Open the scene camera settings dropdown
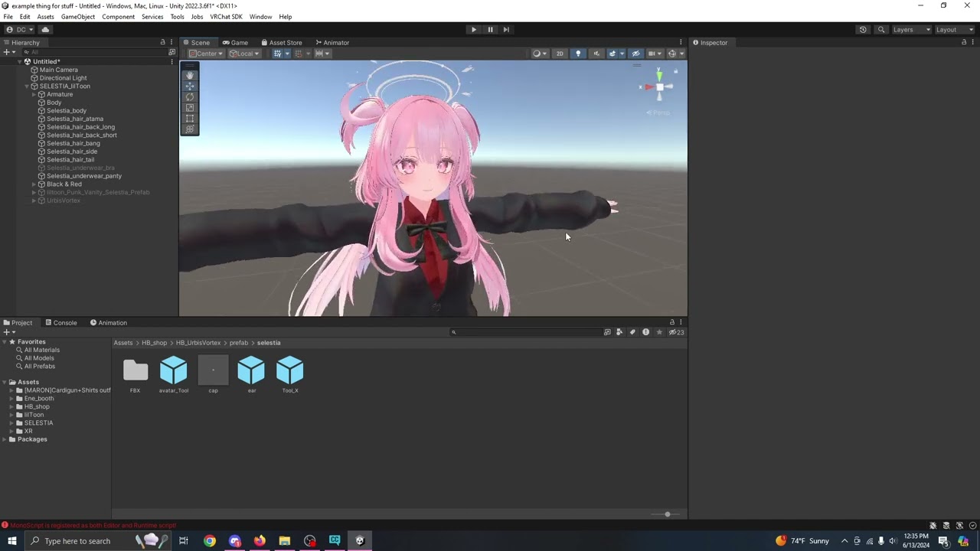The height and width of the screenshot is (551, 980). tap(655, 54)
